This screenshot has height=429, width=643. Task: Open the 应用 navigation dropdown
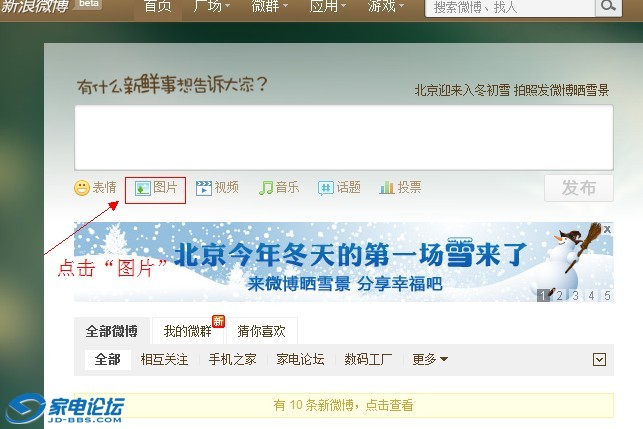328,7
